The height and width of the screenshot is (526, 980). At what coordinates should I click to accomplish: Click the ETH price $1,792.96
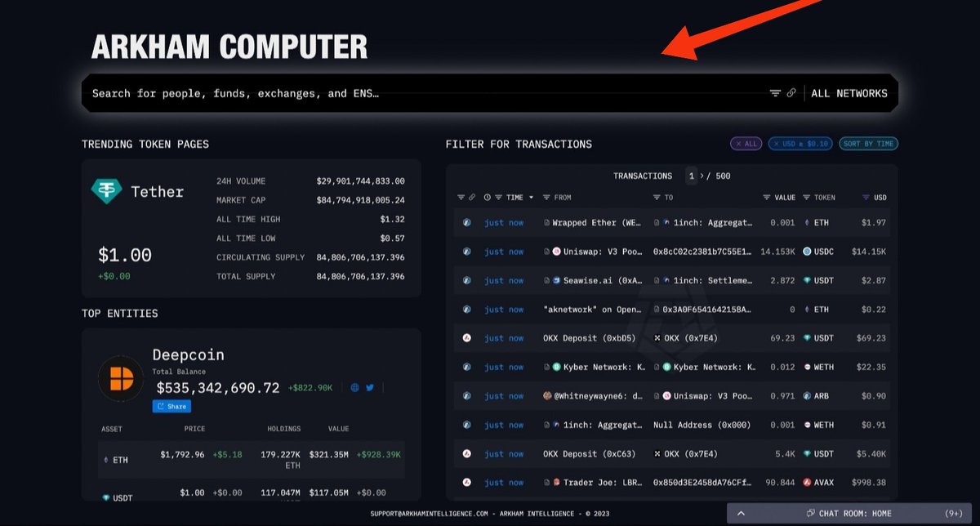coord(182,454)
